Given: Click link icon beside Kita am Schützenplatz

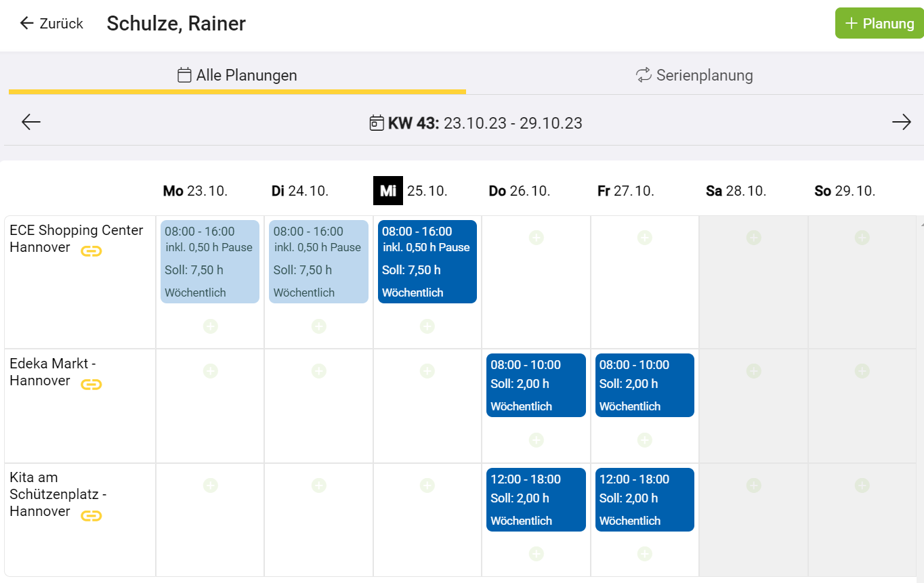Looking at the screenshot, I should click(91, 516).
